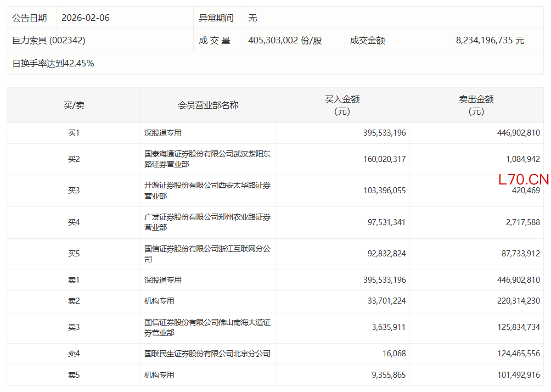Open 国信证券 佛山南海大道证券营业部 entry
The height and width of the screenshot is (392, 551).
pyautogui.click(x=207, y=328)
